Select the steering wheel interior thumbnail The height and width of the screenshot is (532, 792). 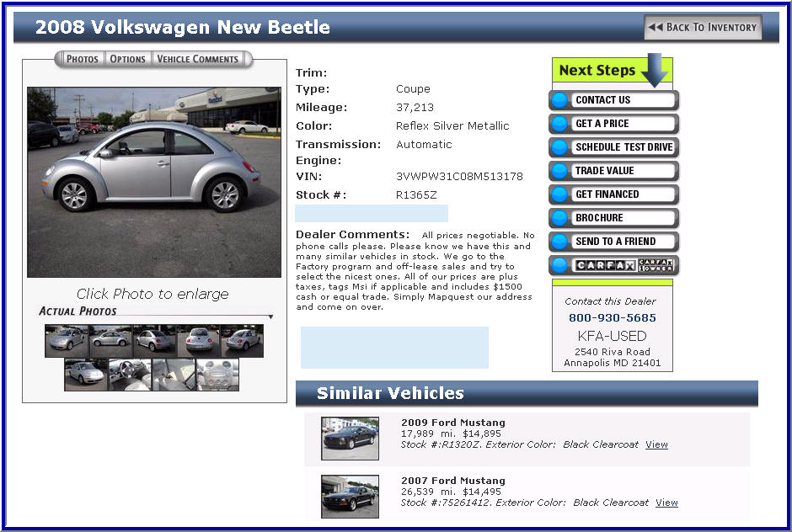(x=130, y=375)
